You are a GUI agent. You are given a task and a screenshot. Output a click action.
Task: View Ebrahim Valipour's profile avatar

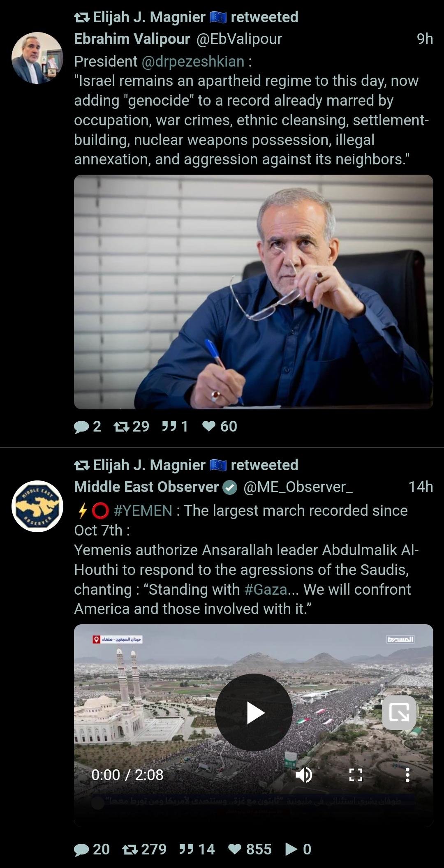click(37, 58)
